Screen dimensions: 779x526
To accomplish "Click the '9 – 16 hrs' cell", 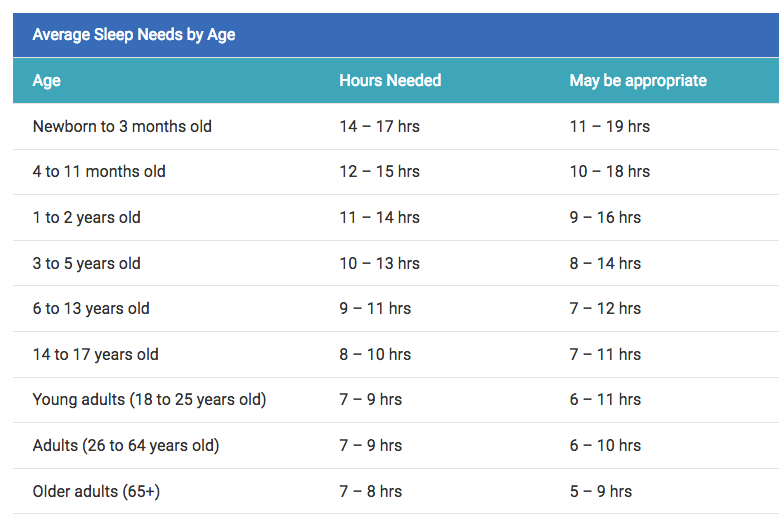I will tap(605, 218).
